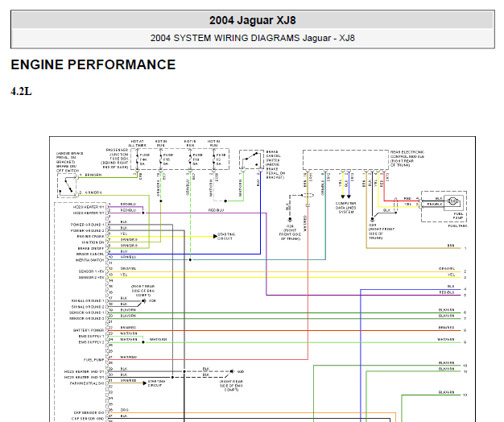Screen dimensions: 504x422
Task: Click the 'SIGNAL GROUND 1' pin label
Action: point(88,301)
